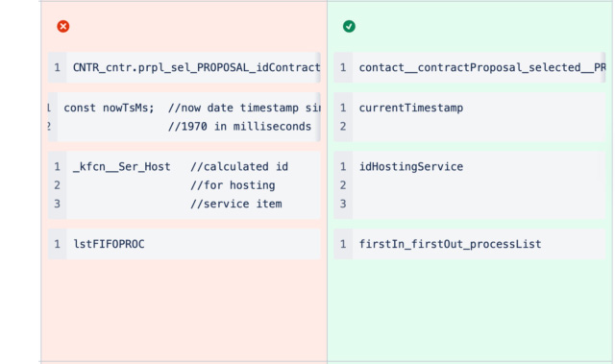Click the '//for hosting' comment line

(x=233, y=185)
